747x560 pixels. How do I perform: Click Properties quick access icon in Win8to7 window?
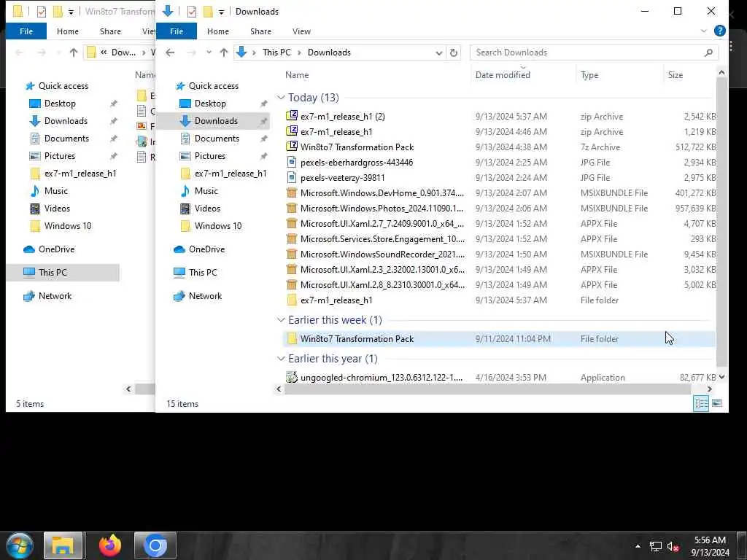pos(42,12)
